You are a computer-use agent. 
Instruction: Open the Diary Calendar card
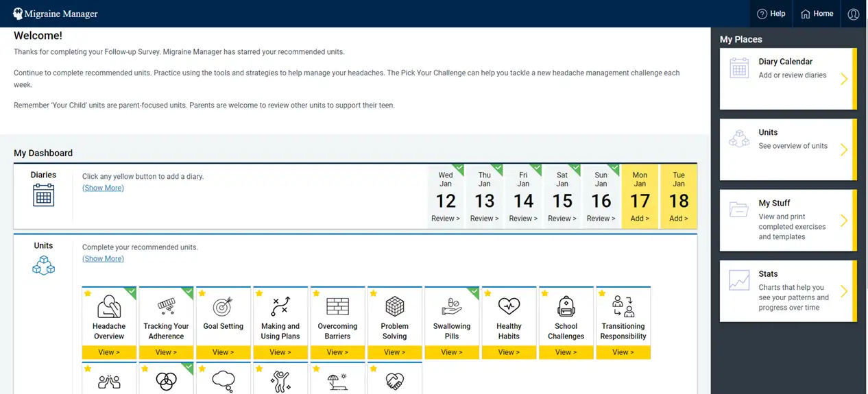point(788,79)
